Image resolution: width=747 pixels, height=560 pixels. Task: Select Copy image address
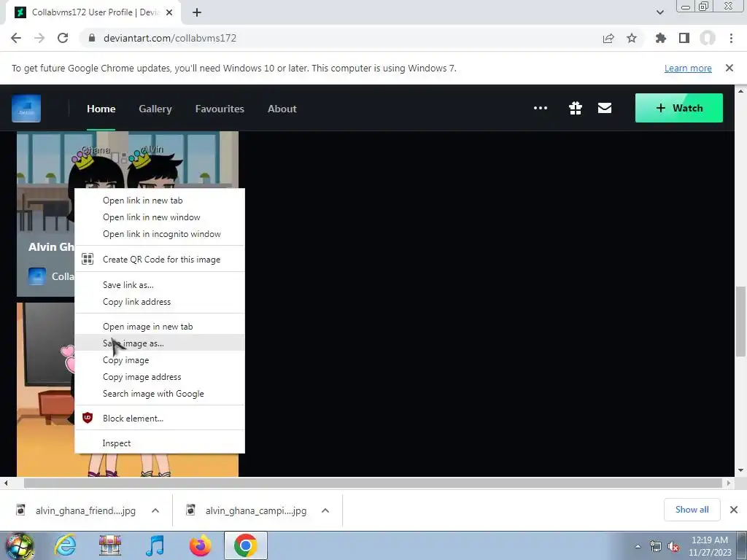(x=160, y=377)
